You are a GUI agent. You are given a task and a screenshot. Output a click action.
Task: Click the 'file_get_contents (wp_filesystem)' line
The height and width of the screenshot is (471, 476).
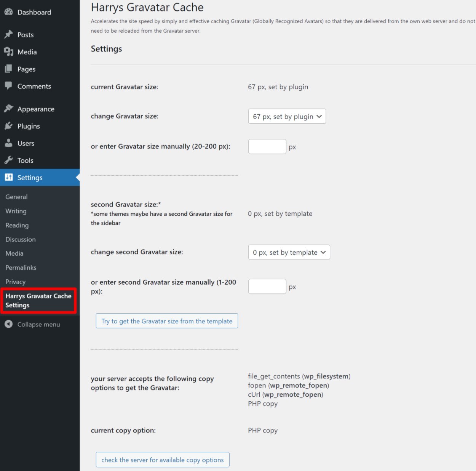299,376
